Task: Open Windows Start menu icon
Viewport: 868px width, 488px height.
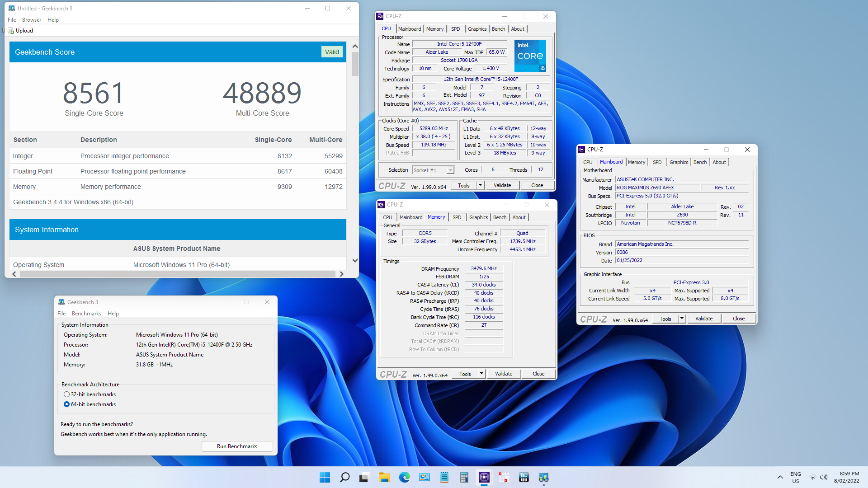Action: (325, 477)
